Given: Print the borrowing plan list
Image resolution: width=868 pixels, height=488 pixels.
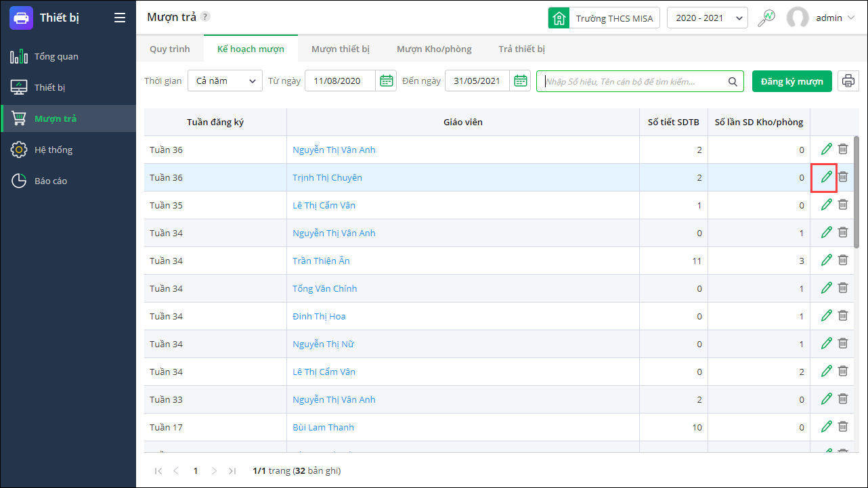Looking at the screenshot, I should pos(848,81).
